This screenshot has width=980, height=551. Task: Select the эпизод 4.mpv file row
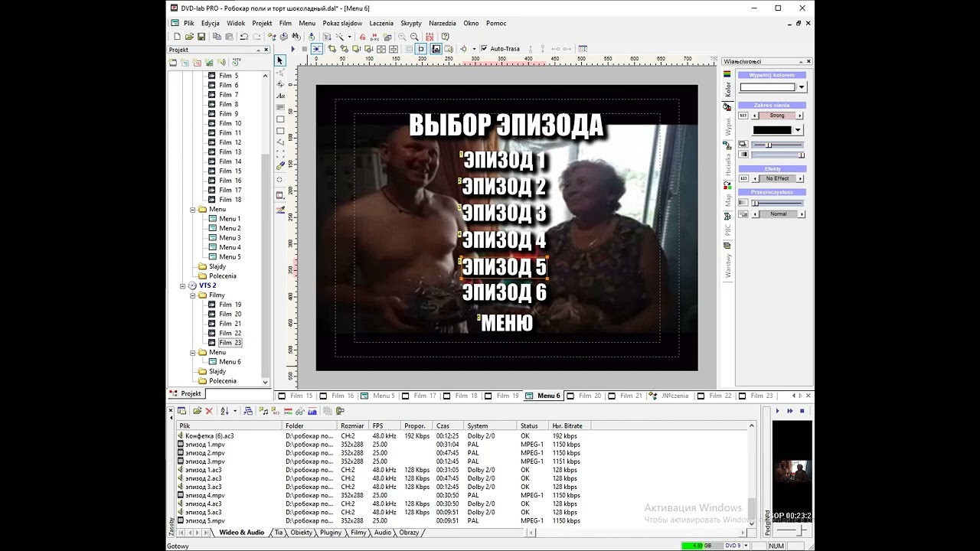tap(205, 495)
